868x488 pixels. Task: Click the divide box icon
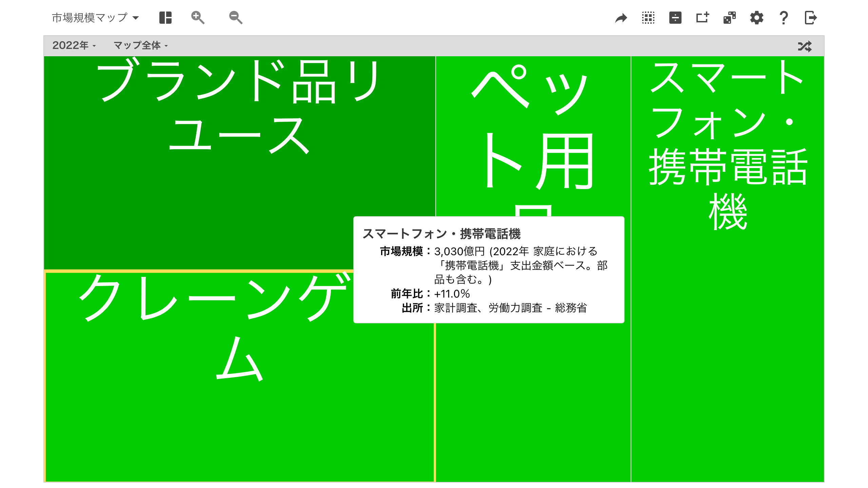[675, 18]
